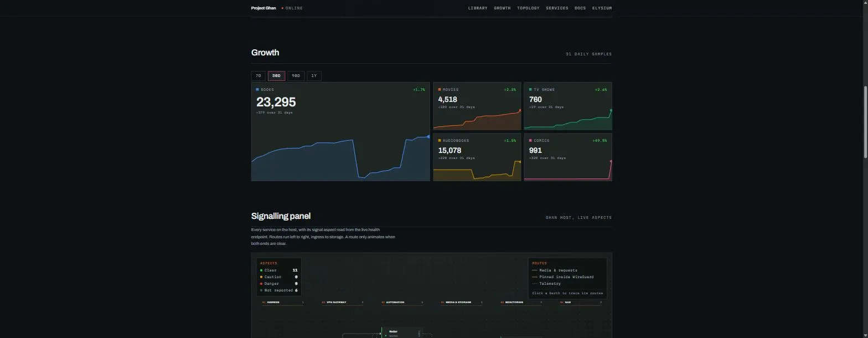Click the page vertical scrollbar thumb
The width and height of the screenshot is (868, 338).
pyautogui.click(x=865, y=122)
